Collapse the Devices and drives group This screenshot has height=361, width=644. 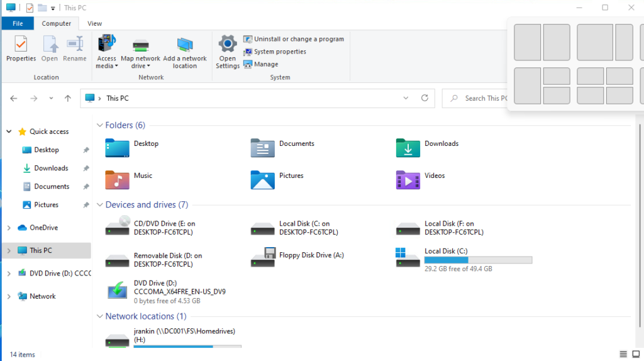100,205
